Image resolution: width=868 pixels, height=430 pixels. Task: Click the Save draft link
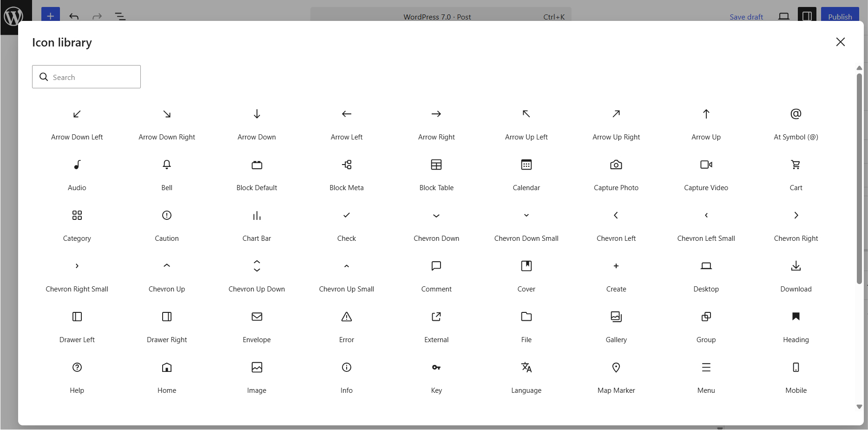pos(746,17)
